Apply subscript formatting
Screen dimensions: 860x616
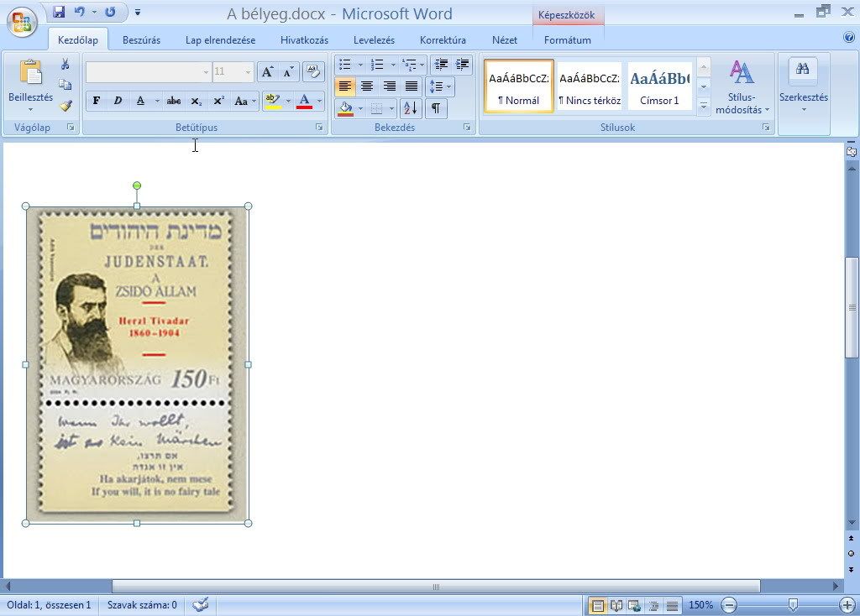tap(197, 101)
